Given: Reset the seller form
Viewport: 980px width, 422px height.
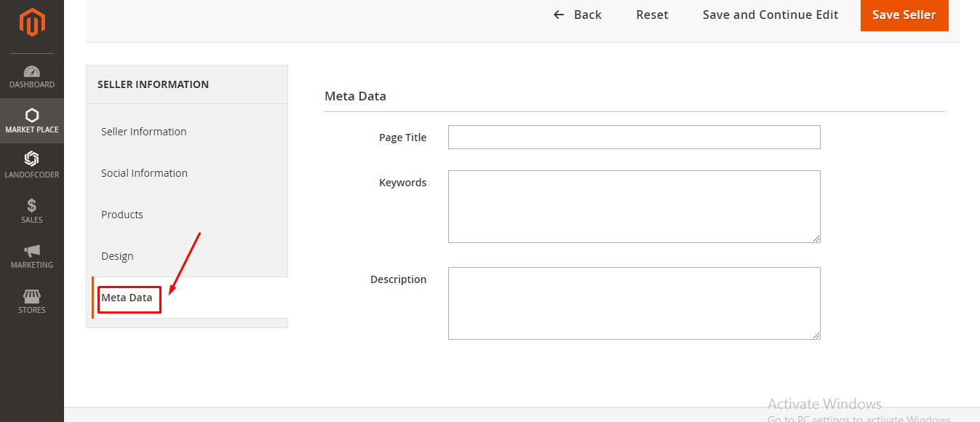Looking at the screenshot, I should coord(651,15).
